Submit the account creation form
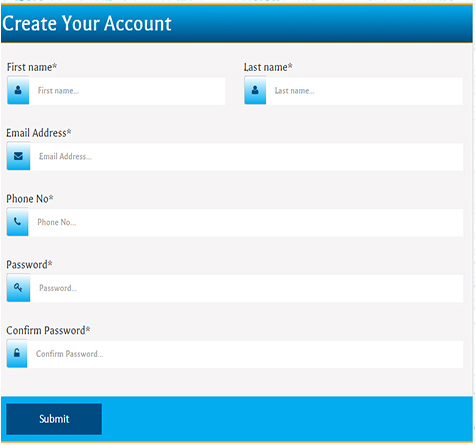 point(54,419)
